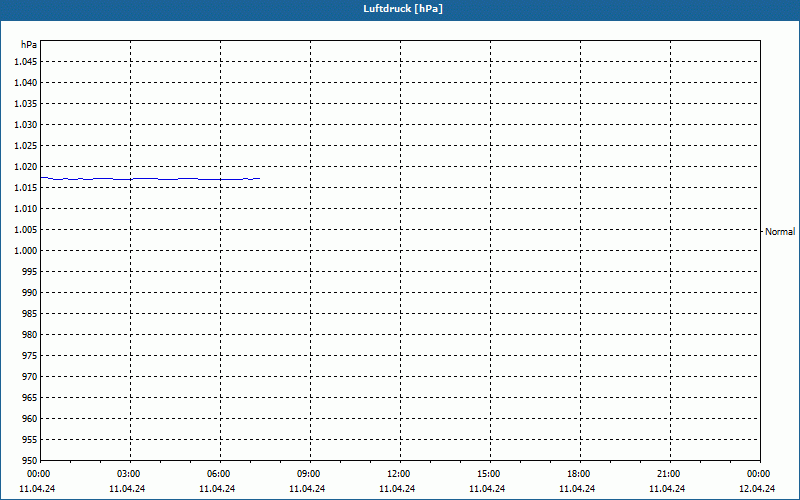This screenshot has height=500, width=800.
Task: Select the 960 y-axis label
Action: (x=30, y=418)
